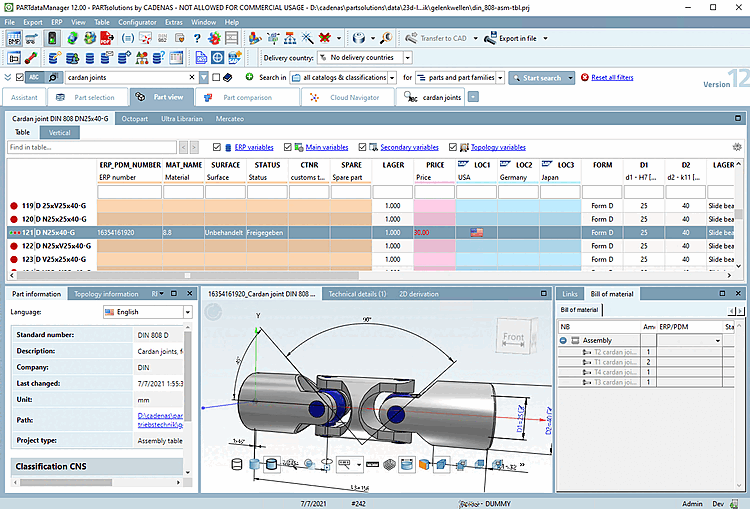Click the green add search icon
Image resolution: width=750 pixels, height=509 pixels.
tap(249, 77)
